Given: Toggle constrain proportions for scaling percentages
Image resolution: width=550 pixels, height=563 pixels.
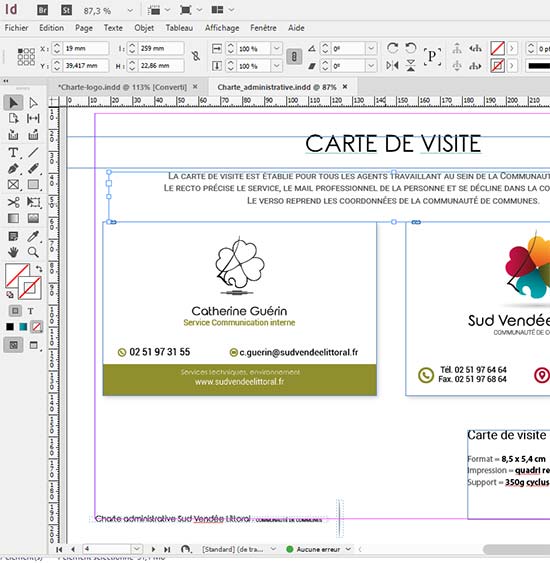Looking at the screenshot, I should click(294, 56).
